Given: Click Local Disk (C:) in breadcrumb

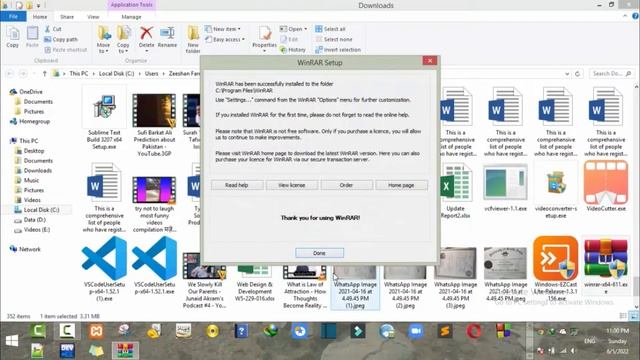Looking at the screenshot, I should (116, 73).
